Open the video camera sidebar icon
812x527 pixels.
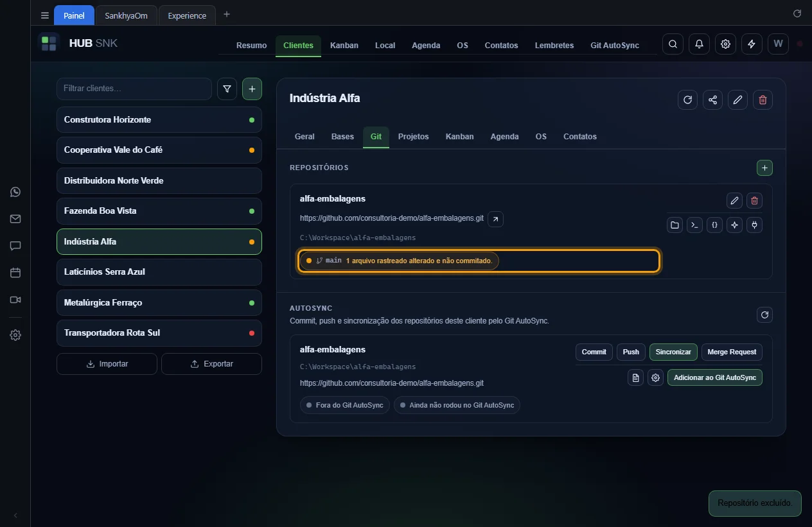15,300
